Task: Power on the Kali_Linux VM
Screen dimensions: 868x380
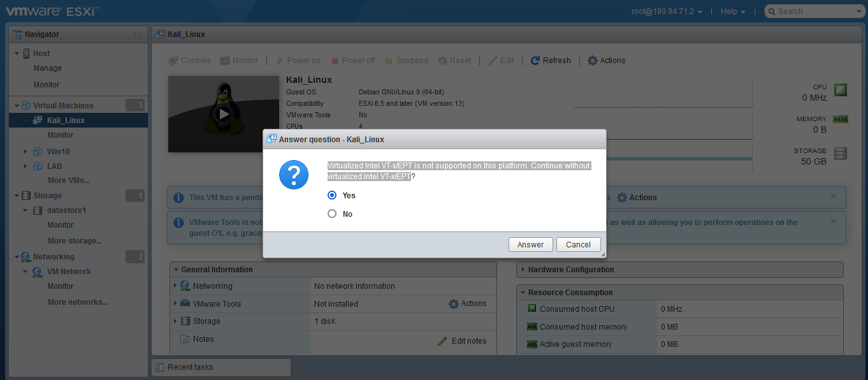Action: tap(298, 61)
